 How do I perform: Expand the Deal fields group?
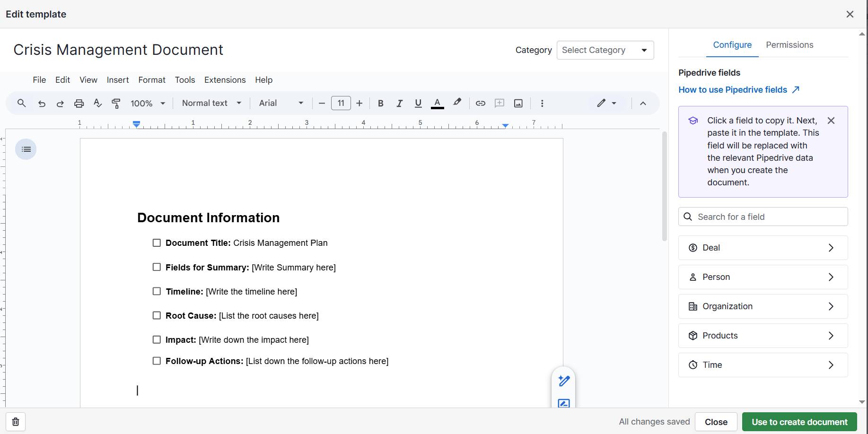[x=763, y=248]
